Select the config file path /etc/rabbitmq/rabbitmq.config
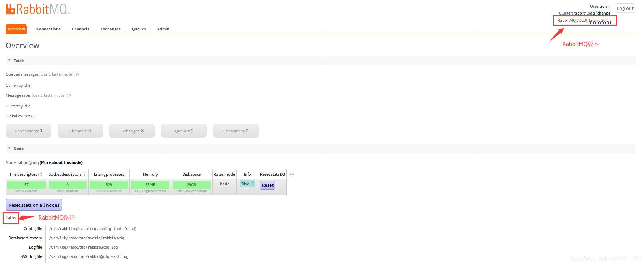 pyautogui.click(x=80, y=229)
